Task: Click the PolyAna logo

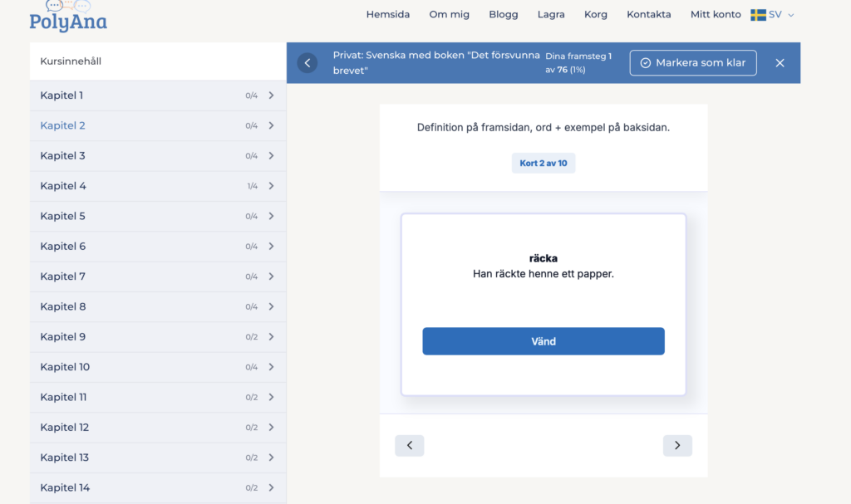Action: 68,17
